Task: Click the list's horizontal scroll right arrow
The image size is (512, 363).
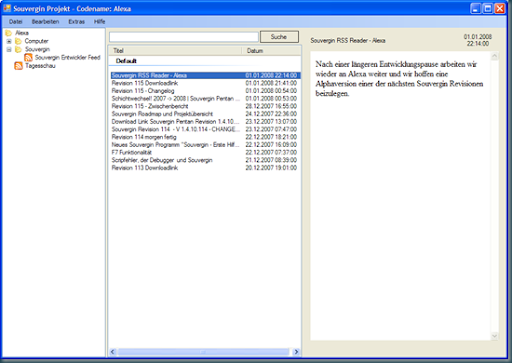Action: click(296, 352)
